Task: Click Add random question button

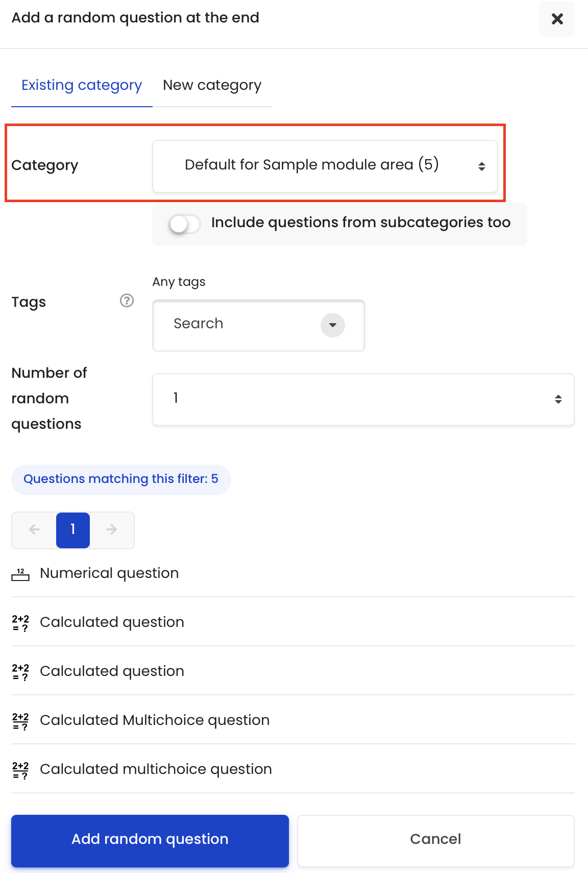Action: [x=150, y=840]
